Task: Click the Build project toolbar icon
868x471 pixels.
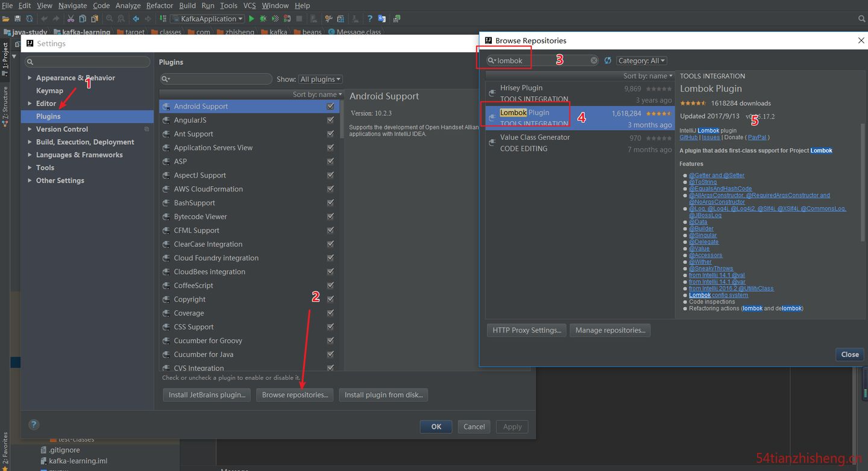Action: (163, 19)
